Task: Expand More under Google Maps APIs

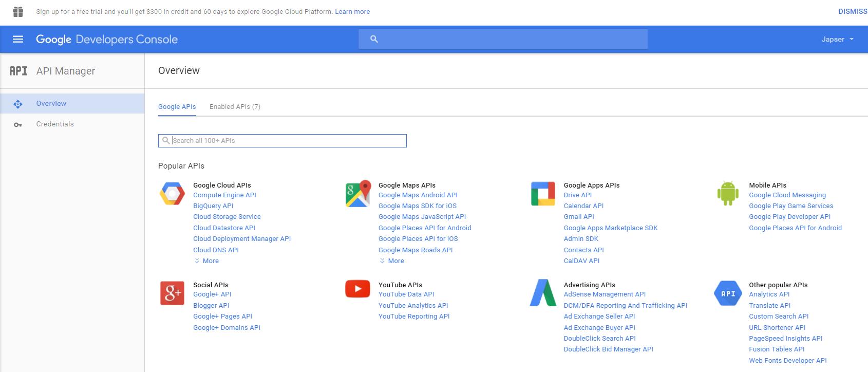Action: tap(392, 261)
